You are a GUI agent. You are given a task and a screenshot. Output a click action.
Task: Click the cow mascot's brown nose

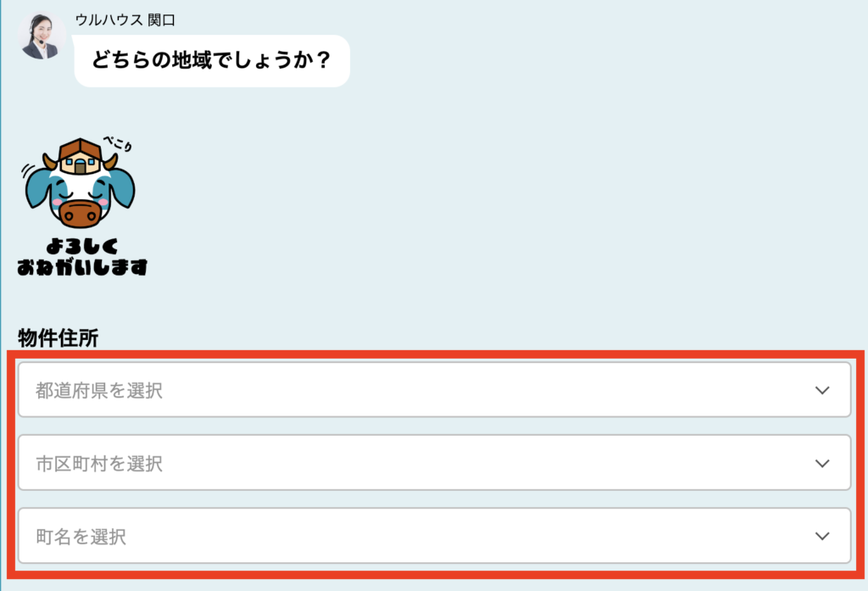coord(80,215)
